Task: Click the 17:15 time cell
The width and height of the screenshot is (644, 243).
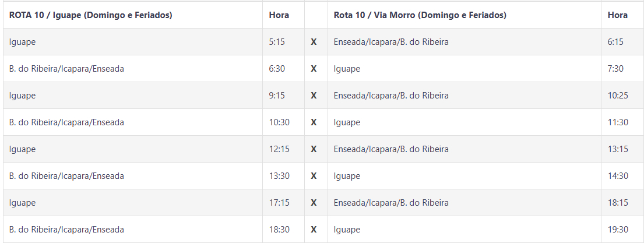Action: click(x=279, y=203)
